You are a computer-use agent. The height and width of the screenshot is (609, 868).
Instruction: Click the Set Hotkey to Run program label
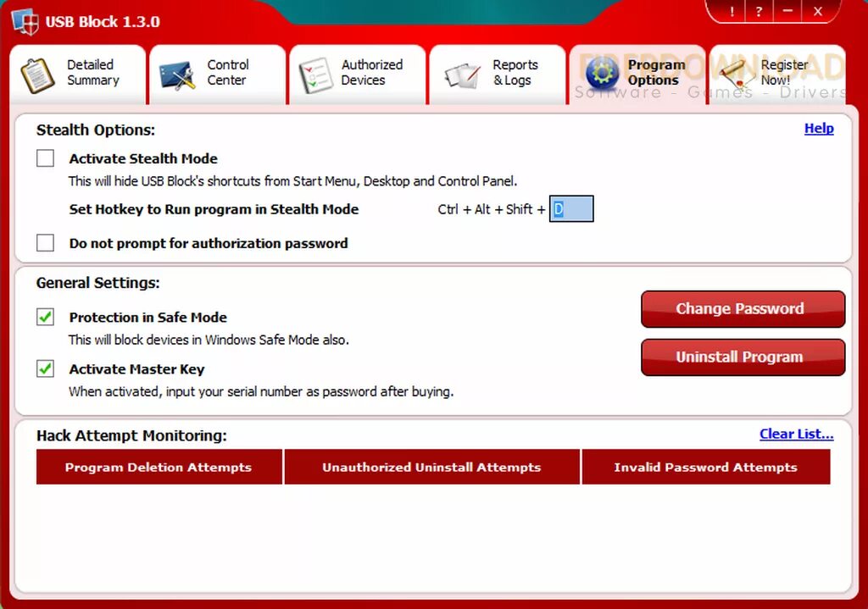click(214, 210)
